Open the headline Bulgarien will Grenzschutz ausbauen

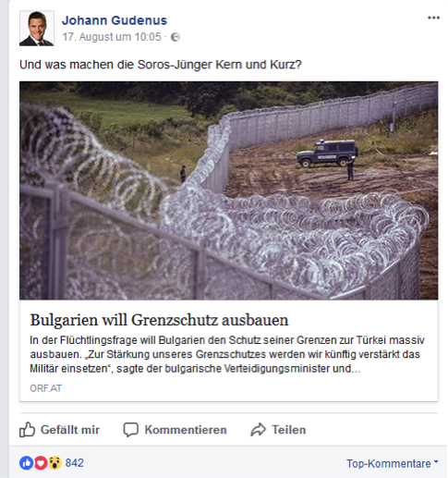[x=159, y=320]
